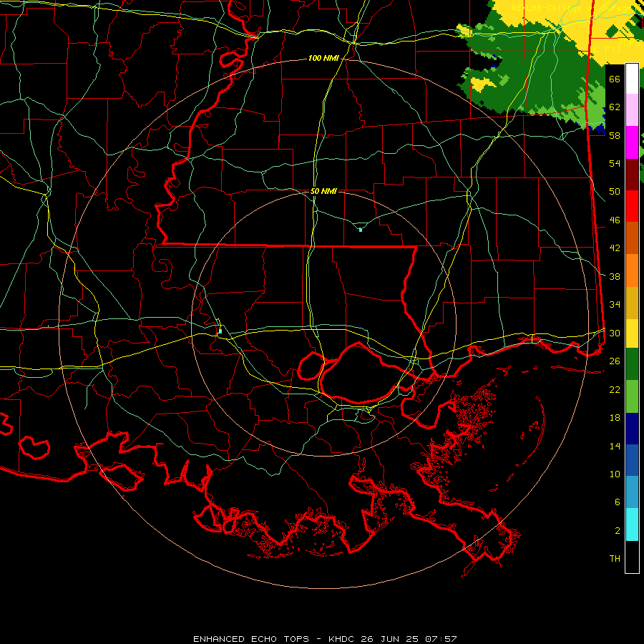Select the cyan legend swatch
644x644 pixels.
click(x=632, y=525)
